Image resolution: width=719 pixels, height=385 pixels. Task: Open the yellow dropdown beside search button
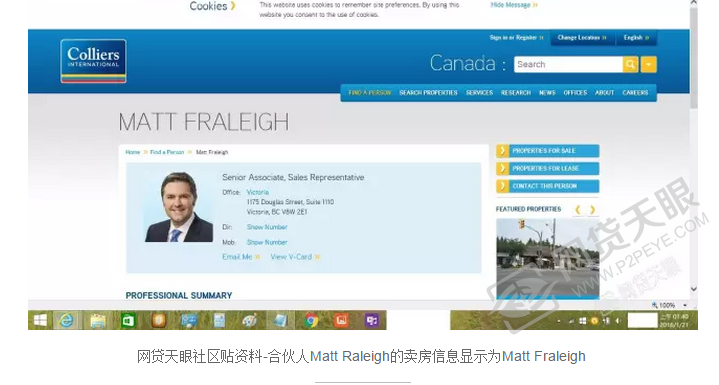tap(648, 65)
